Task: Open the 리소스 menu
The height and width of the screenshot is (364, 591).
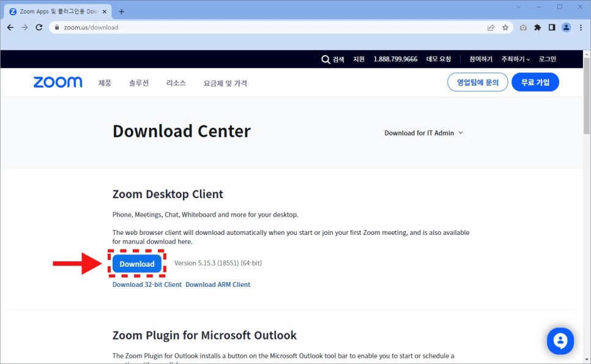Action: point(176,83)
